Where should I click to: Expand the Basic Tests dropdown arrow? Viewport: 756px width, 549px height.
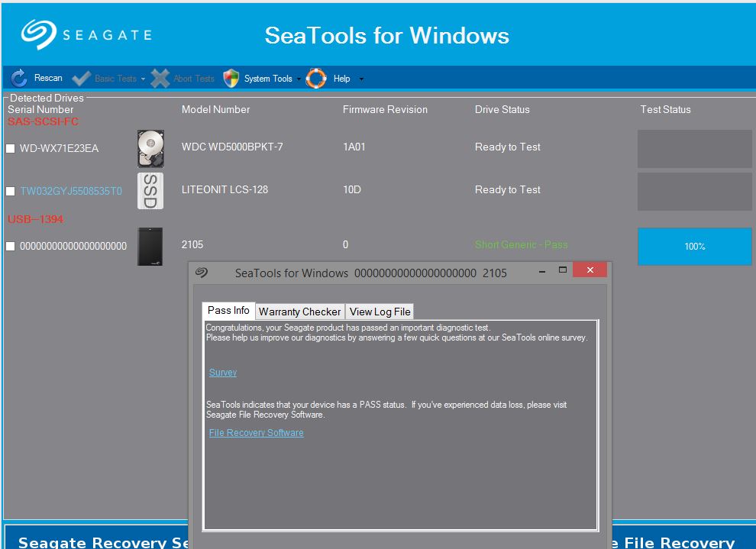pyautogui.click(x=144, y=79)
